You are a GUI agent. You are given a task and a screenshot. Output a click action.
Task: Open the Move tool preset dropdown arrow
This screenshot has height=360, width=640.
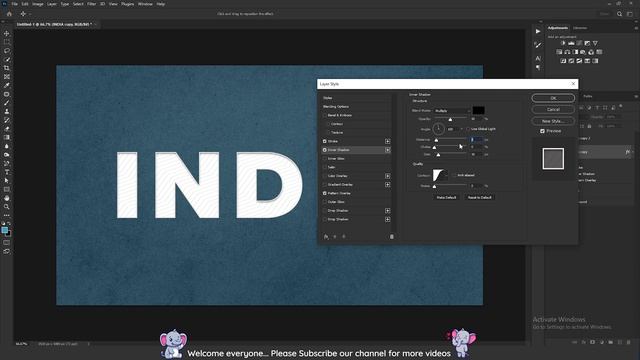coord(29,14)
